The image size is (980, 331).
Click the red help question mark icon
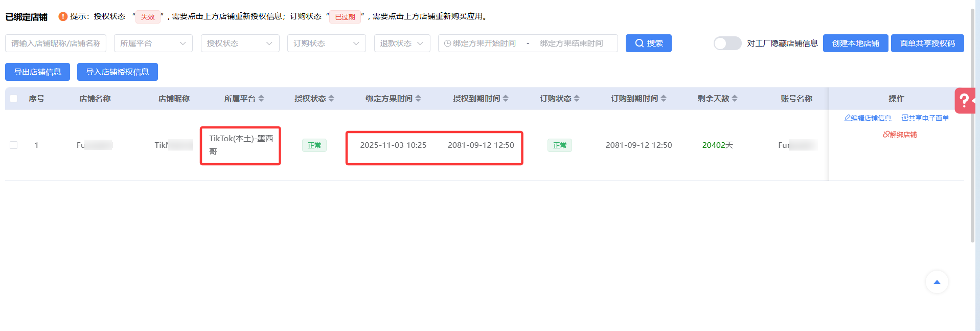click(x=965, y=100)
